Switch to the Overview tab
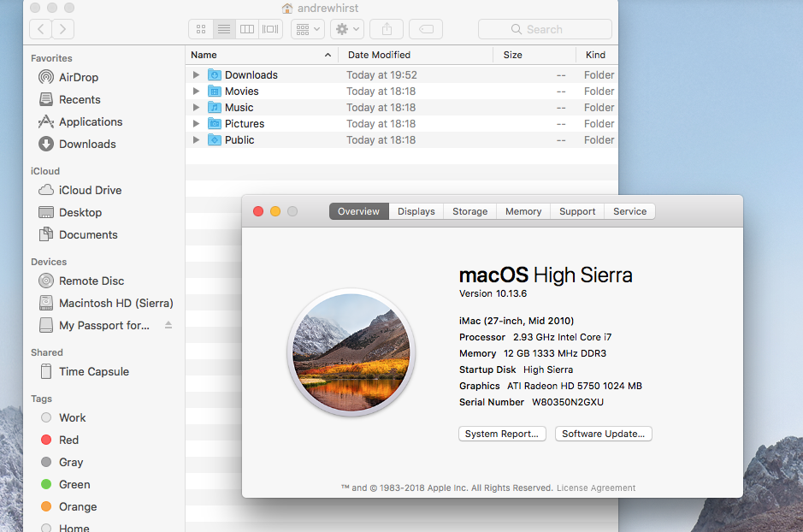The image size is (803, 532). click(x=358, y=211)
